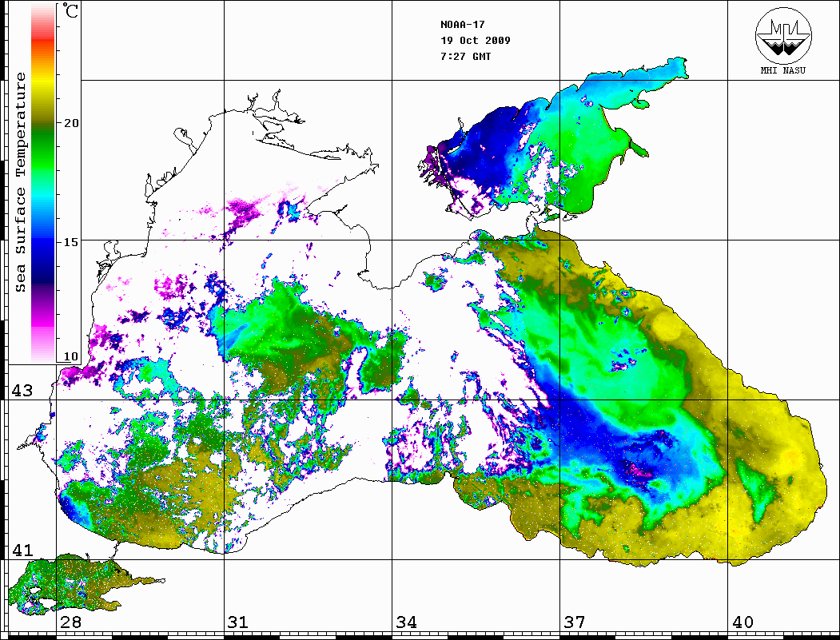Click the 10 tick label on the color scale
Viewport: 840px width, 640px height.
coord(70,356)
